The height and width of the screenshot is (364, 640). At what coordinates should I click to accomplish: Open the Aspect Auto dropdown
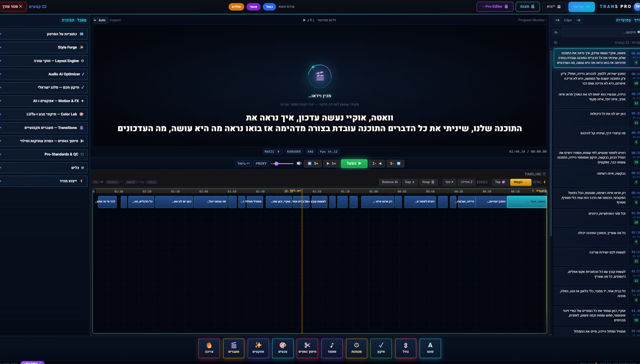(100, 20)
